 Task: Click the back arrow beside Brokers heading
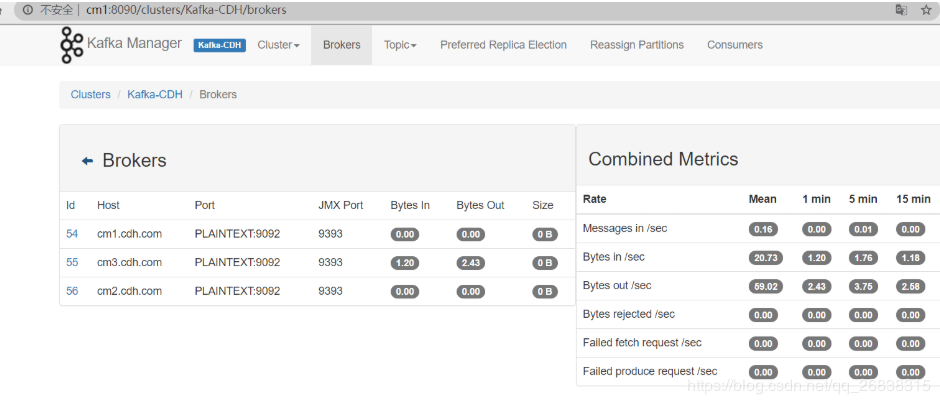[87, 161]
